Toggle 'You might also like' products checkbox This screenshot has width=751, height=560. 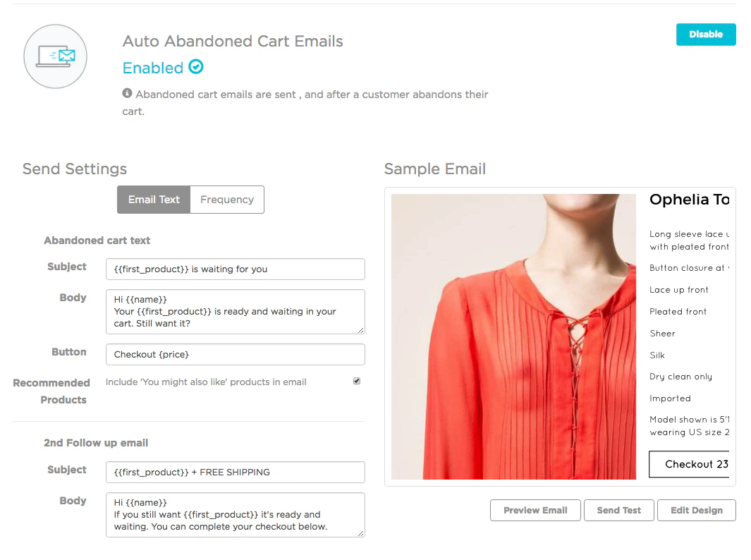pos(357,380)
